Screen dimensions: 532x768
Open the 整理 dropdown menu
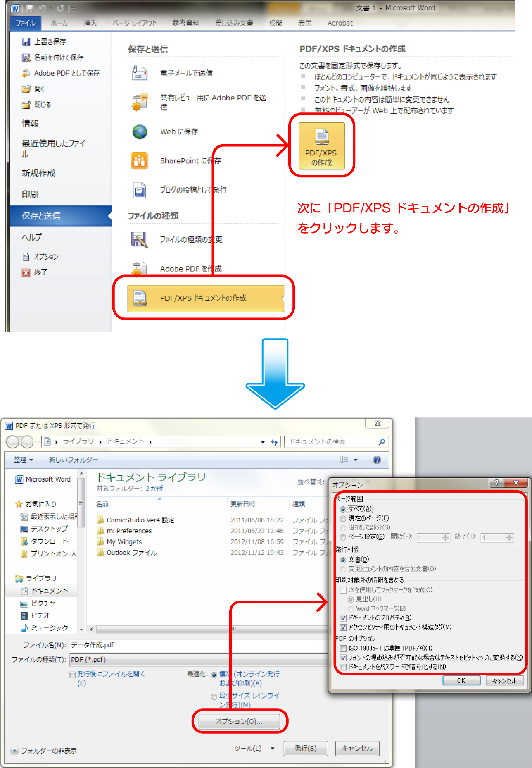pyautogui.click(x=24, y=460)
